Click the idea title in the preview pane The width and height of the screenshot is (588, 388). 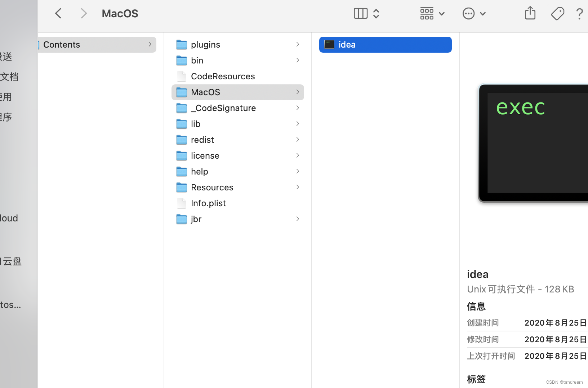point(478,274)
